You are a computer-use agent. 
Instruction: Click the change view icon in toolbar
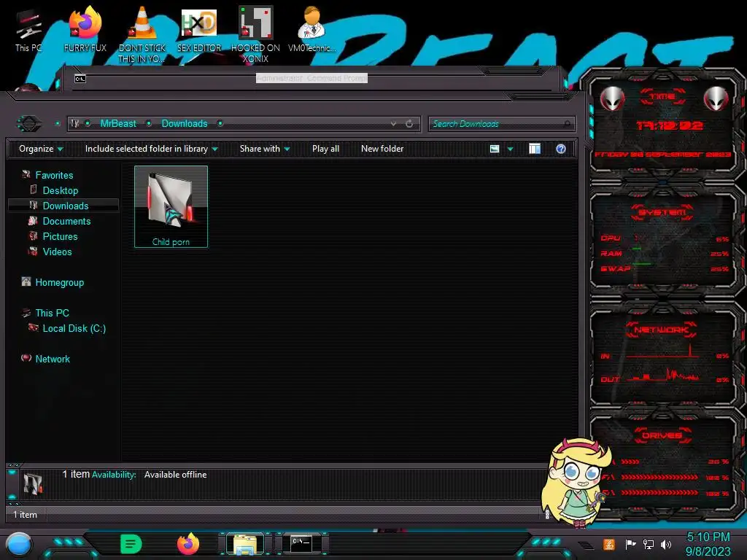(x=495, y=149)
